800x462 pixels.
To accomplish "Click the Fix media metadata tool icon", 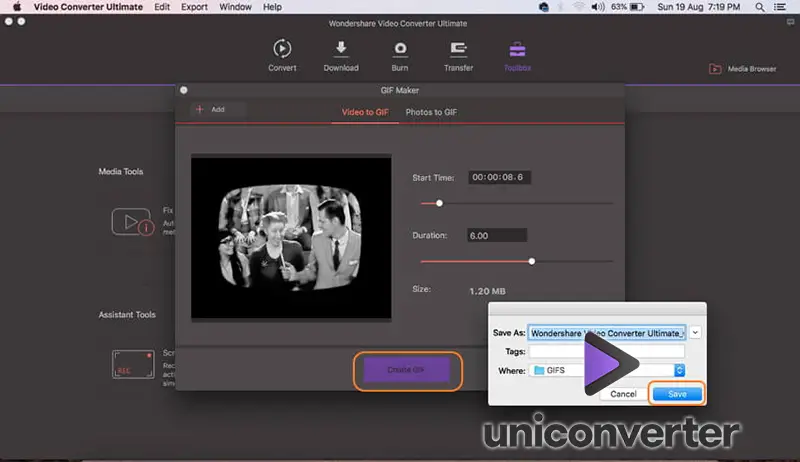I will tap(132, 222).
